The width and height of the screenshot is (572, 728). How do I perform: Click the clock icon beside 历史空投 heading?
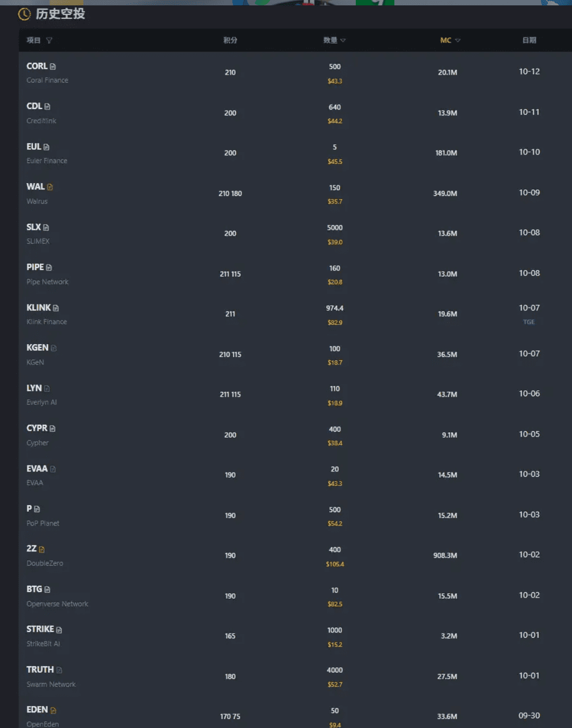click(24, 14)
